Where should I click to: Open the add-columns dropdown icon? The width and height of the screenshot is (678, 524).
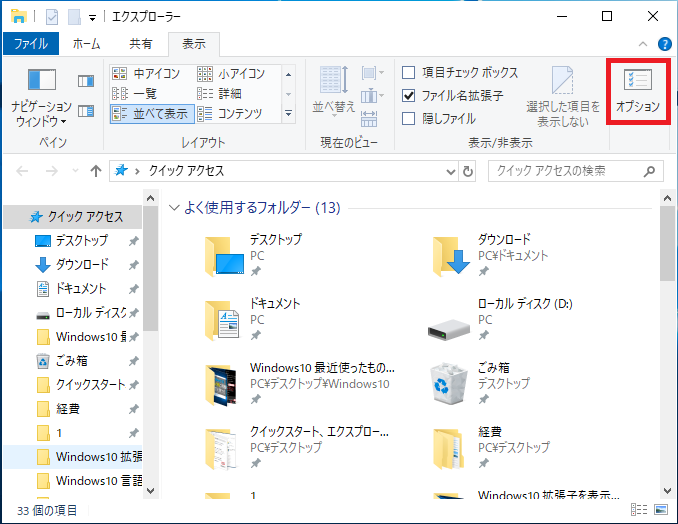373,96
